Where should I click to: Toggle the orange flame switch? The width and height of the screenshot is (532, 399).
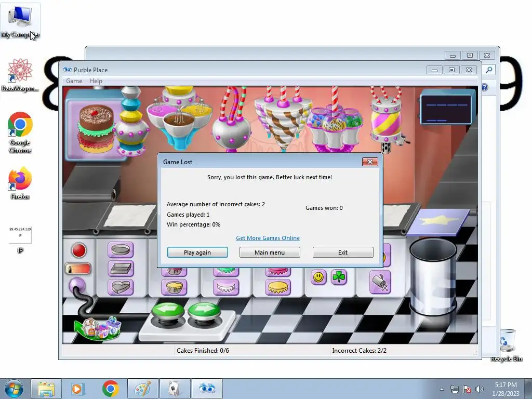[x=78, y=269]
